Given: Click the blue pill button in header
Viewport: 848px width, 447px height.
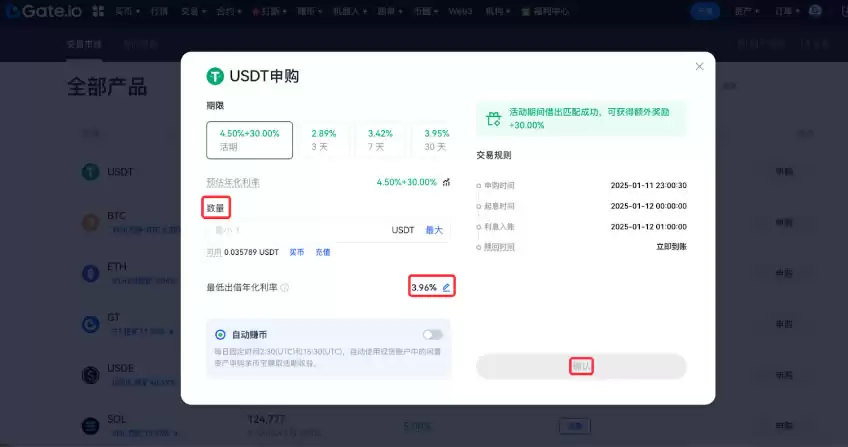Looking at the screenshot, I should pyautogui.click(x=705, y=11).
